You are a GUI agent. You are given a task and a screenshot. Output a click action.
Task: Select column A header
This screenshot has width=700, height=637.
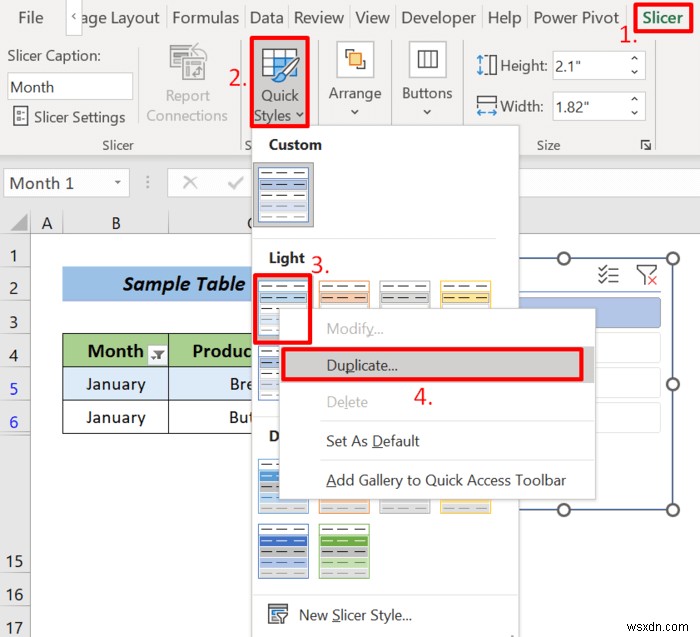point(46,223)
